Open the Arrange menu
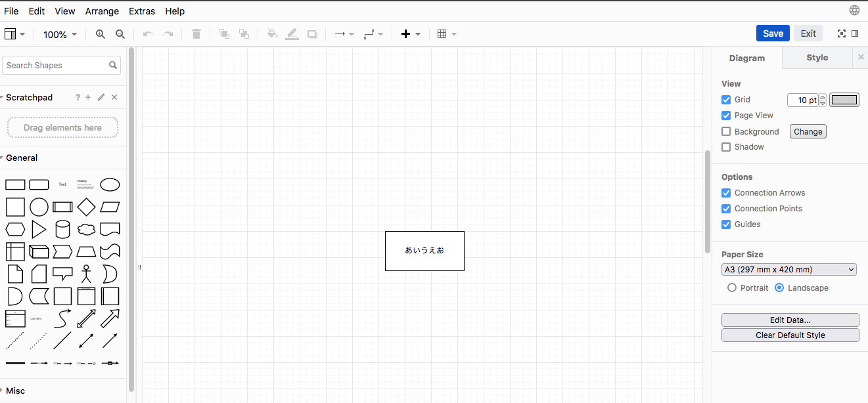The width and height of the screenshot is (868, 403). pos(102,11)
